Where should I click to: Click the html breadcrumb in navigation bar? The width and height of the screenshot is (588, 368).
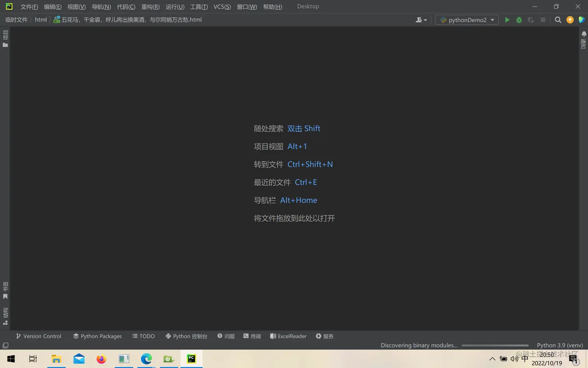[x=41, y=20]
